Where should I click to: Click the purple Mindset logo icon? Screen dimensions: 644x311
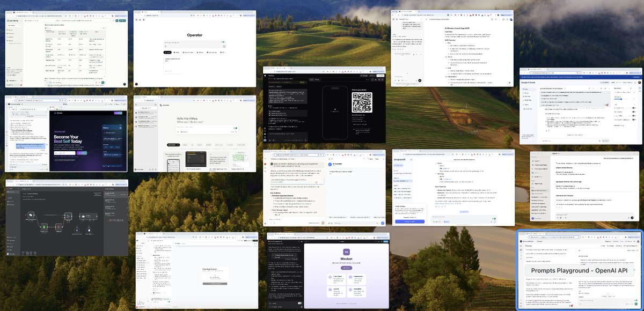(x=346, y=251)
